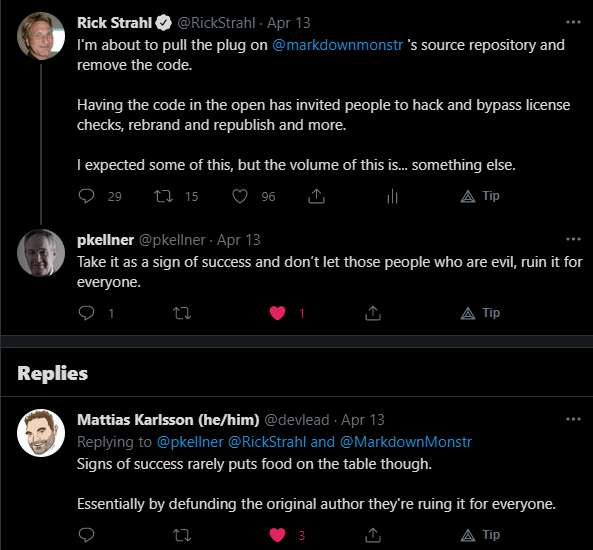Viewport: 593px width, 550px height.
Task: Retweet pkellner's reply
Action: click(182, 313)
